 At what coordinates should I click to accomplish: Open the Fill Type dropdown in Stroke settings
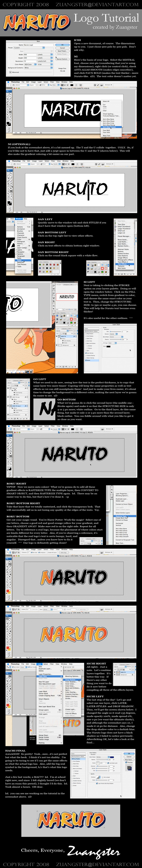point(112,343)
